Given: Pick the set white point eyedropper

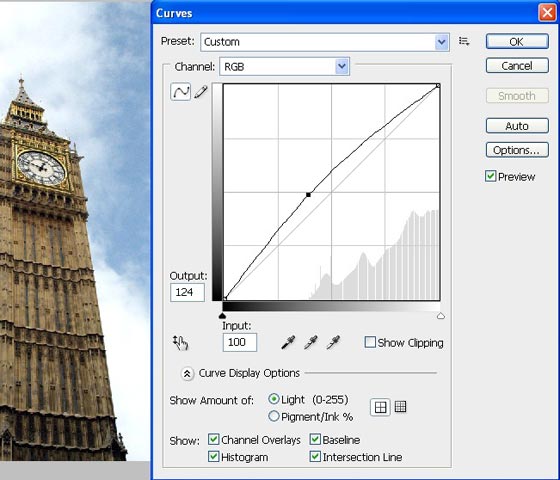Looking at the screenshot, I should click(333, 342).
